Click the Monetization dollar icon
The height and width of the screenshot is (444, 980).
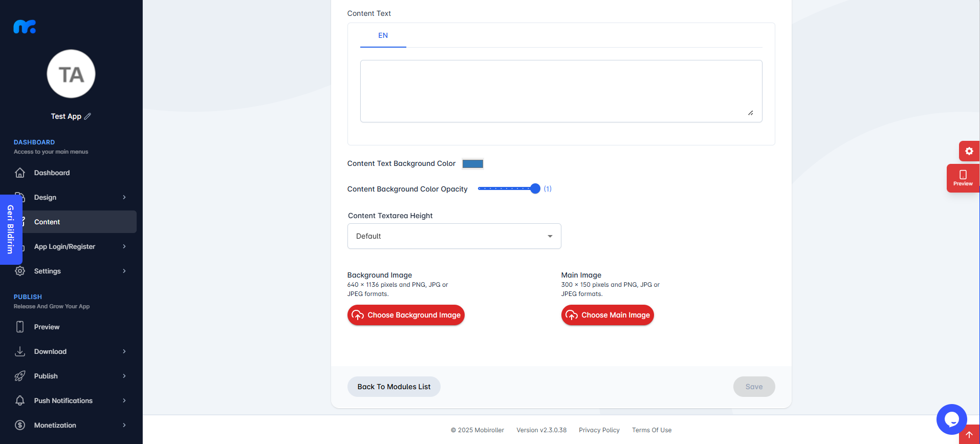tap(20, 425)
